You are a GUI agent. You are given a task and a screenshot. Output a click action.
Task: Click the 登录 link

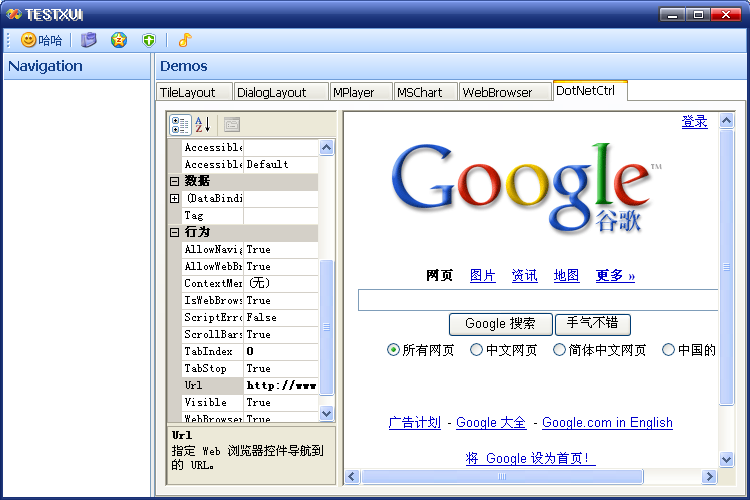pyautogui.click(x=694, y=122)
